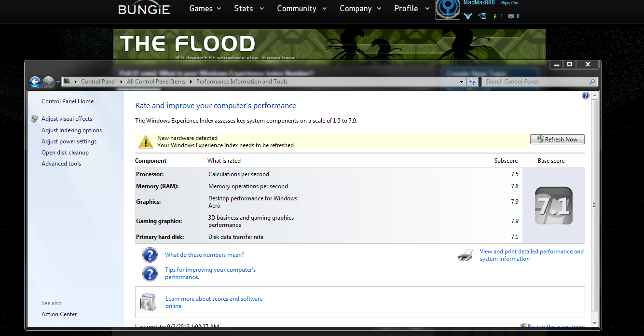Open Advanced tools
The width and height of the screenshot is (644, 336).
coord(61,164)
